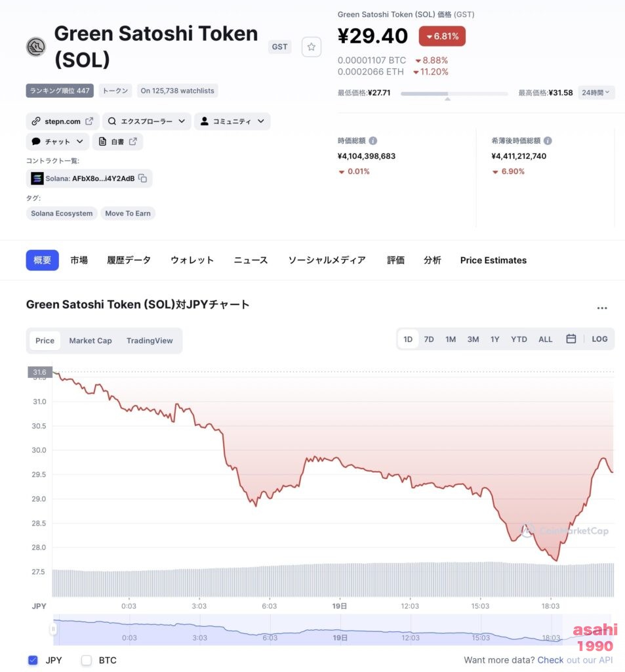Viewport: 625px width, 672px height.
Task: Copy the Solana contract address
Action: coord(143,178)
